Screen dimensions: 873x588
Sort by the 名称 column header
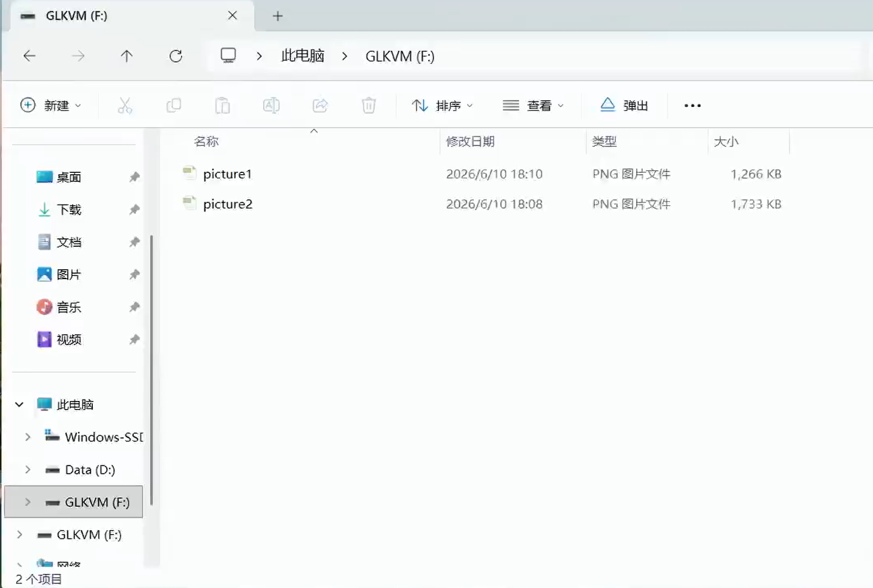tap(206, 141)
